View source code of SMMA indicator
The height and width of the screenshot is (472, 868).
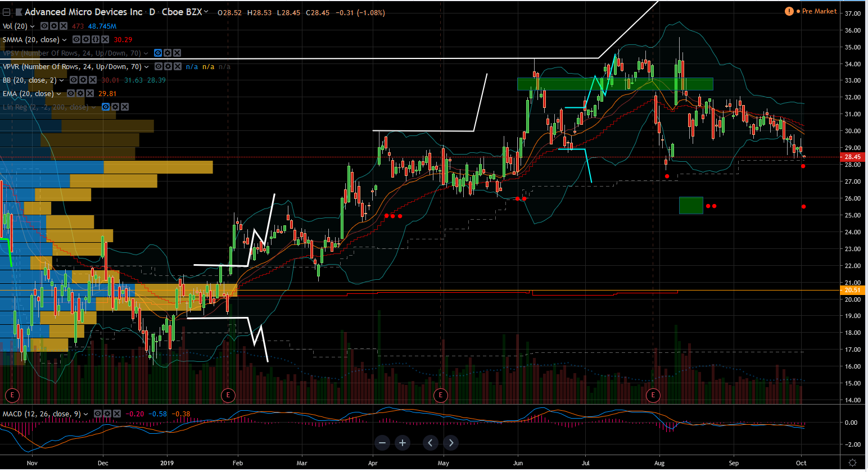[x=96, y=40]
